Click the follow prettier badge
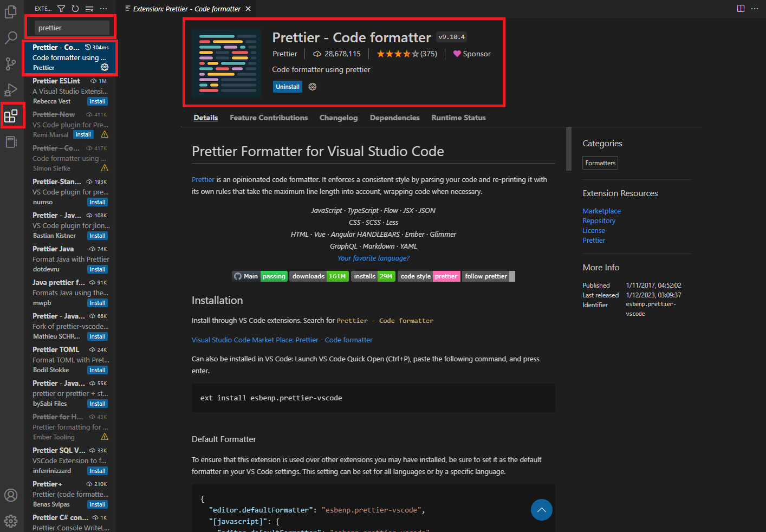This screenshot has height=532, width=766. point(489,276)
